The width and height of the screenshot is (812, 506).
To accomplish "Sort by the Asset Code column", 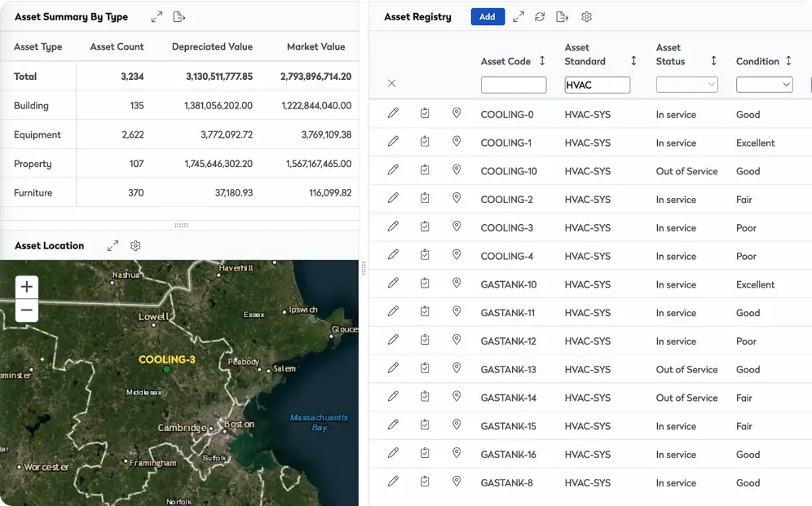I will 542,61.
